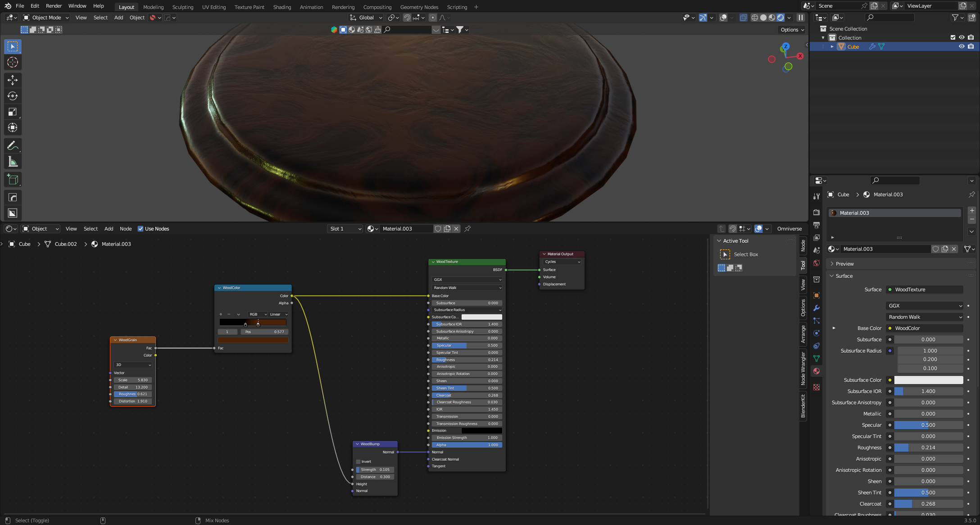
Task: Select the Add Cube tool
Action: pos(13,179)
